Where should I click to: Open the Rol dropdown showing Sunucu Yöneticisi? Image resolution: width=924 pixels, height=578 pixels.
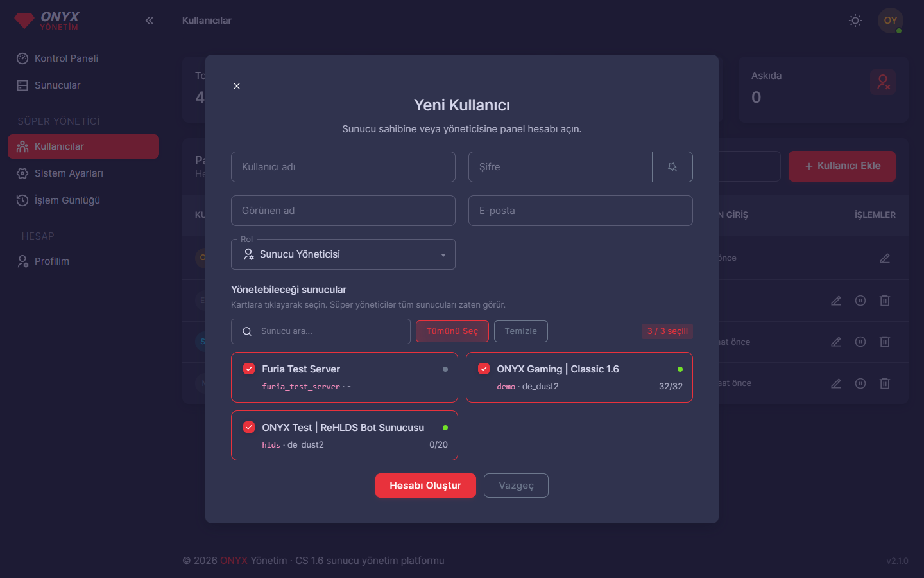click(x=343, y=254)
